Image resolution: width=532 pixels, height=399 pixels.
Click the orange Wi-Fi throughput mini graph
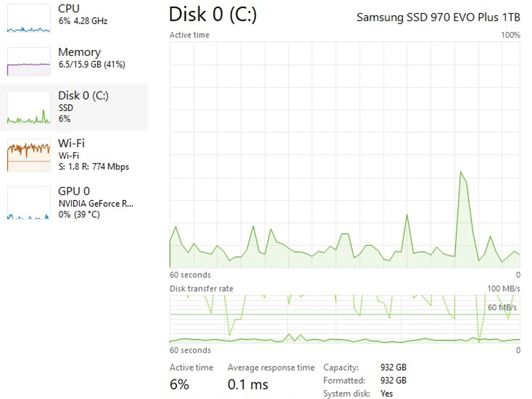29,155
